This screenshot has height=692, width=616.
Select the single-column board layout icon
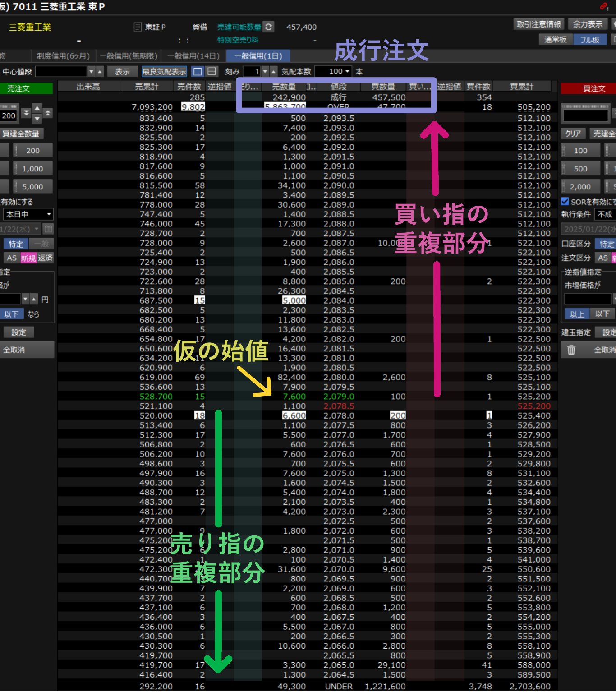pos(197,71)
